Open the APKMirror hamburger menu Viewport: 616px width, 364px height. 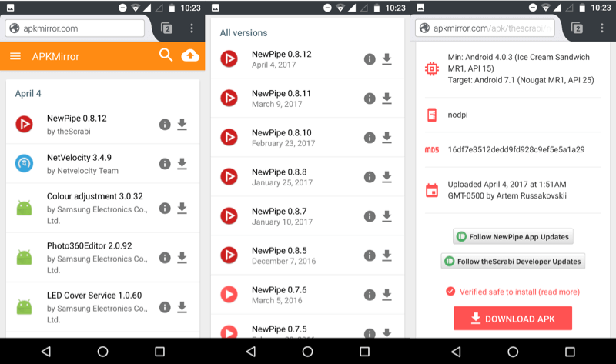click(x=15, y=56)
